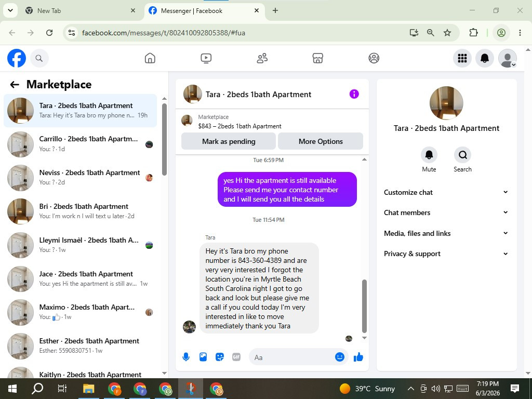Click More Options button

[320, 141]
